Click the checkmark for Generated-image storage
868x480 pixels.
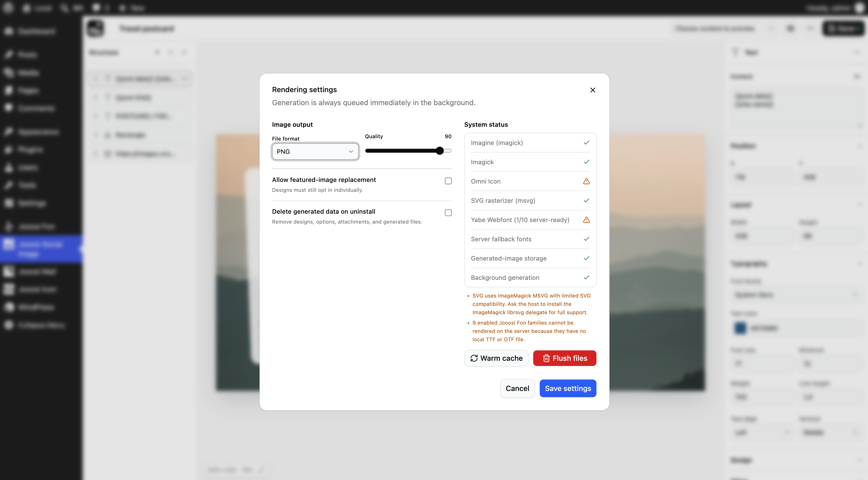point(586,258)
